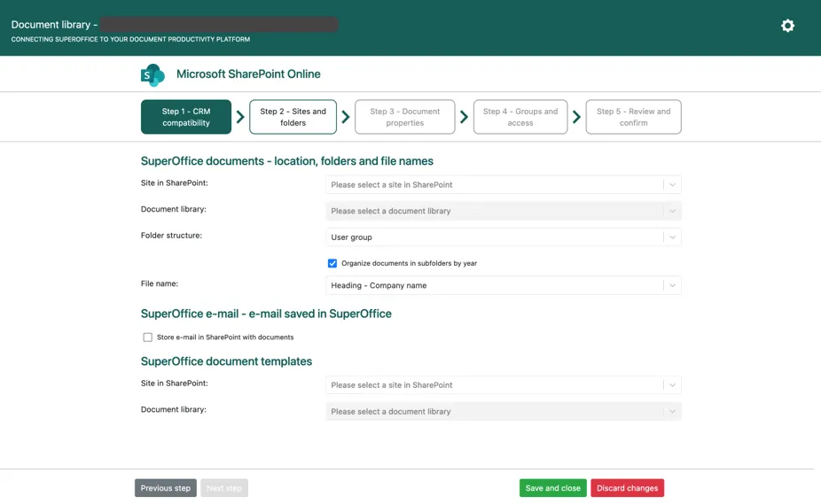Click the Previous step button
Screen dimensions: 821x504
[166, 488]
